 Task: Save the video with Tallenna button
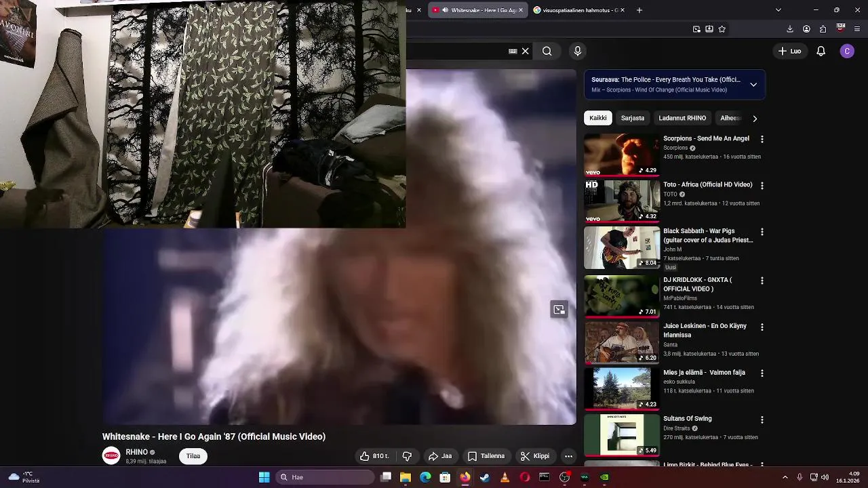[486, 456]
